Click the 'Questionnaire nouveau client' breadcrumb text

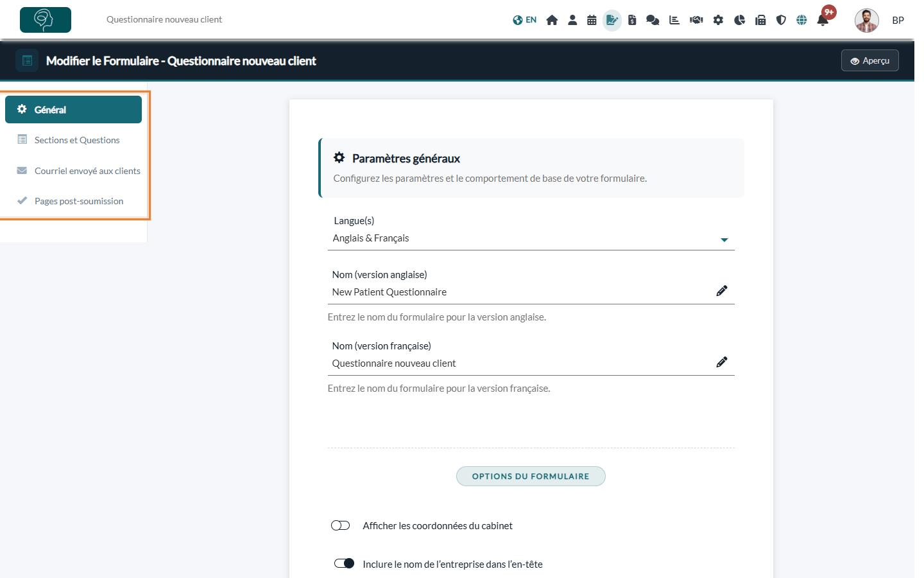pyautogui.click(x=164, y=19)
